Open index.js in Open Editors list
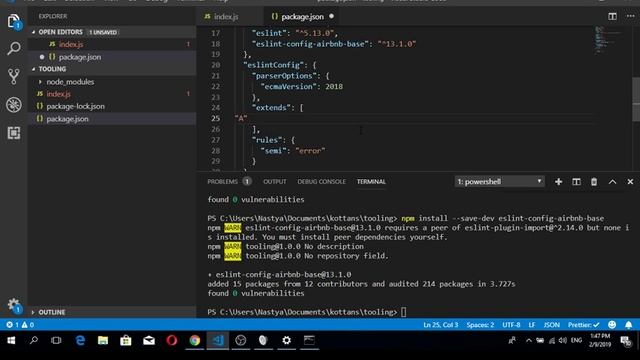This screenshot has width=640, height=360. pyautogui.click(x=112, y=44)
